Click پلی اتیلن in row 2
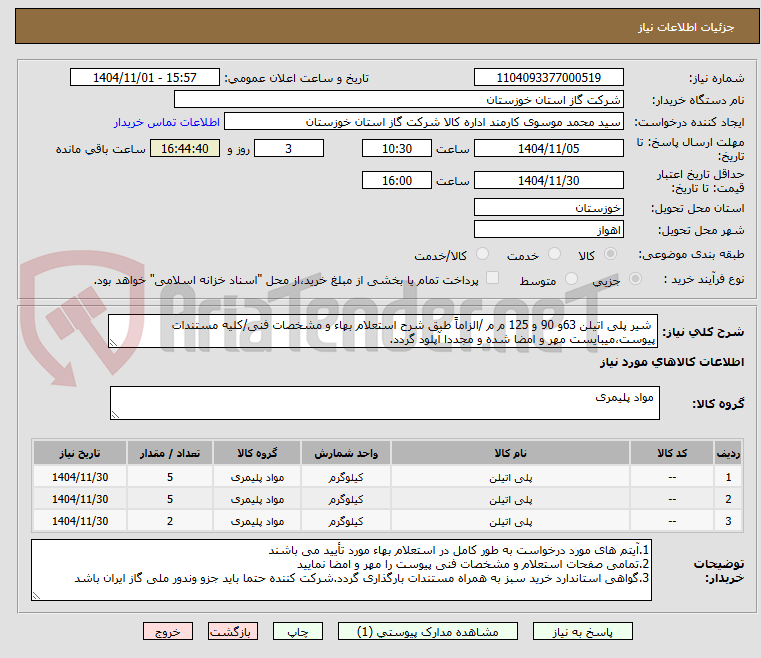 point(510,500)
